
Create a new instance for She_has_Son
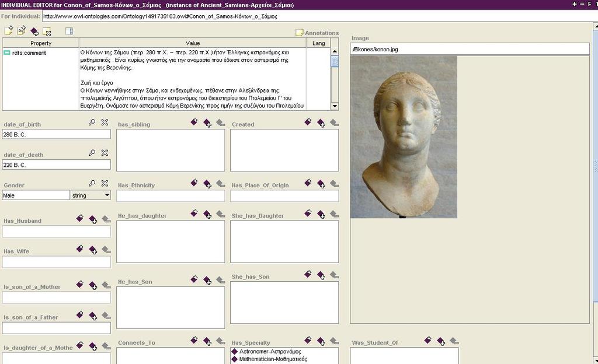coord(308,274)
